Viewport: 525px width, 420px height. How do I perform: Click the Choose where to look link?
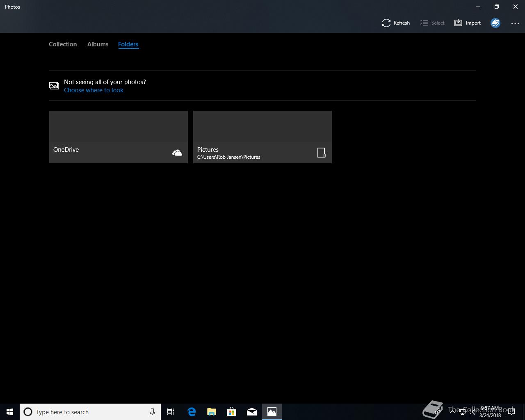[94, 90]
